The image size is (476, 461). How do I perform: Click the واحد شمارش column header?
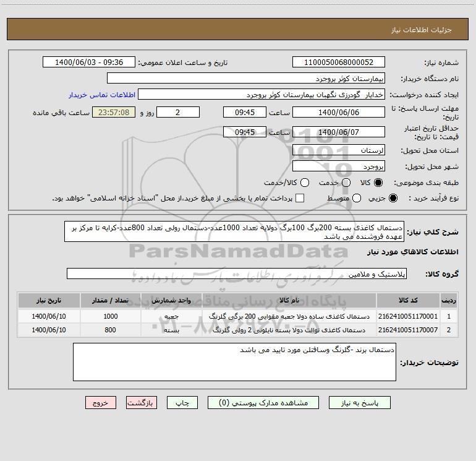(x=171, y=300)
